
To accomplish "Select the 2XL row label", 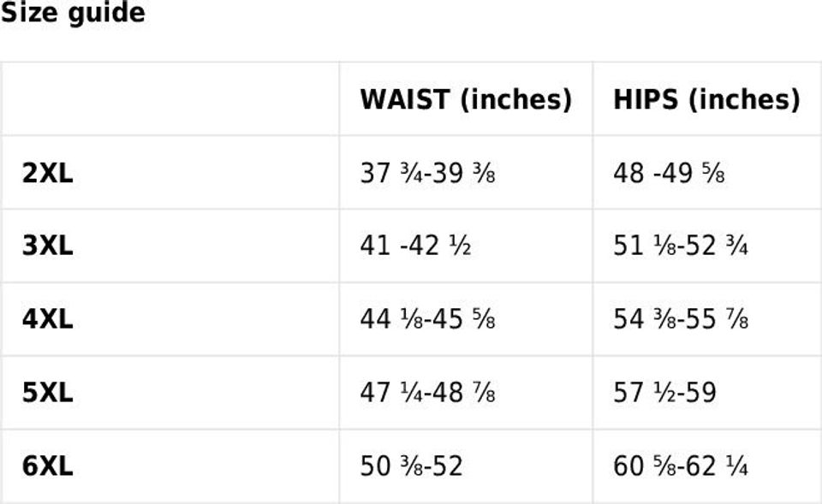I will pos(48,174).
